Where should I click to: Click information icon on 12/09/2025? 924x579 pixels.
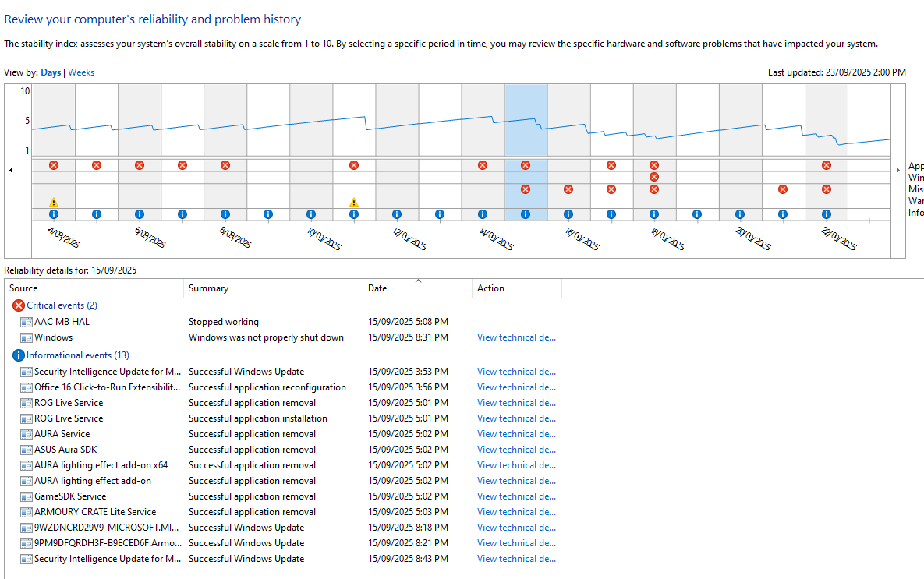click(x=397, y=214)
